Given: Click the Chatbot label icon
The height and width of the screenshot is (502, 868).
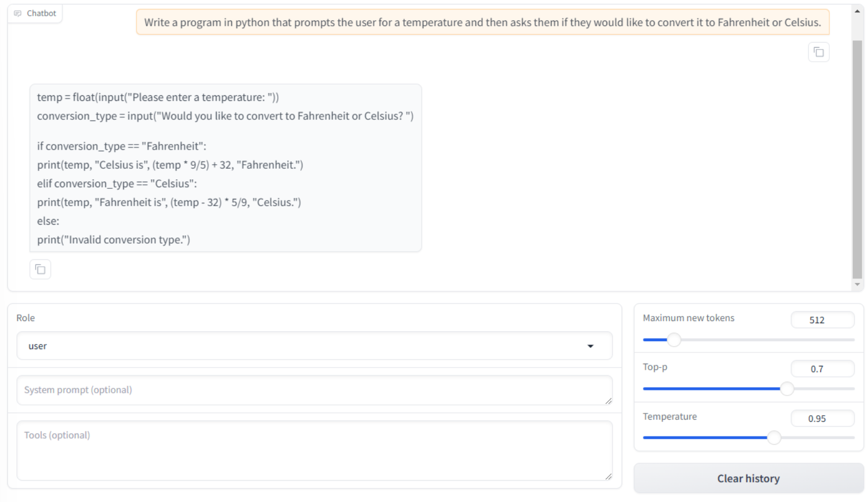Looking at the screenshot, I should (18, 13).
